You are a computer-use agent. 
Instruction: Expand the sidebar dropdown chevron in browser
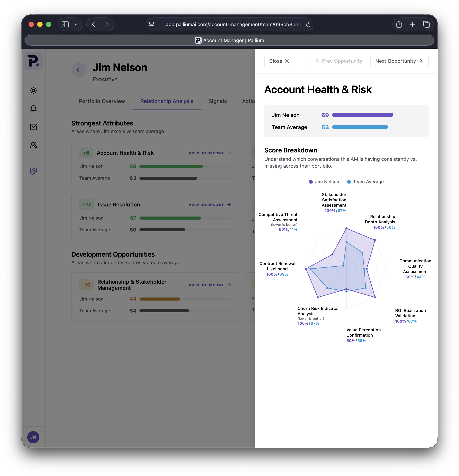point(76,24)
